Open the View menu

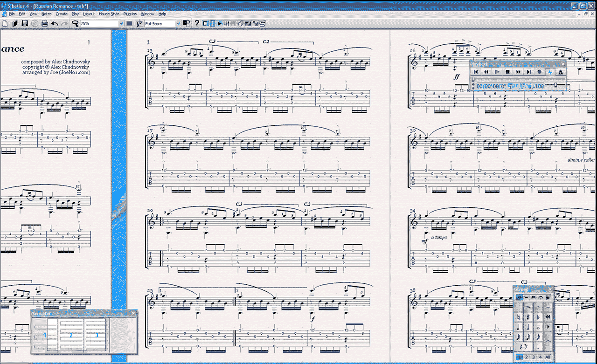point(33,14)
